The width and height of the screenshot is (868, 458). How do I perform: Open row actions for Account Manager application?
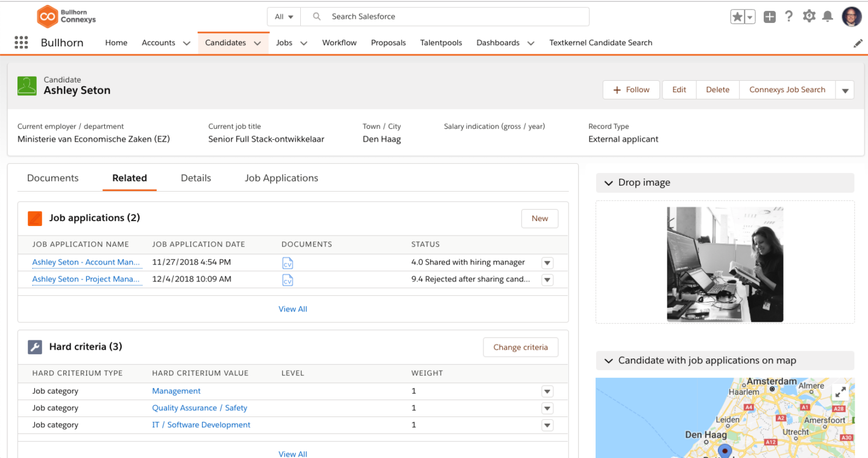pos(547,263)
